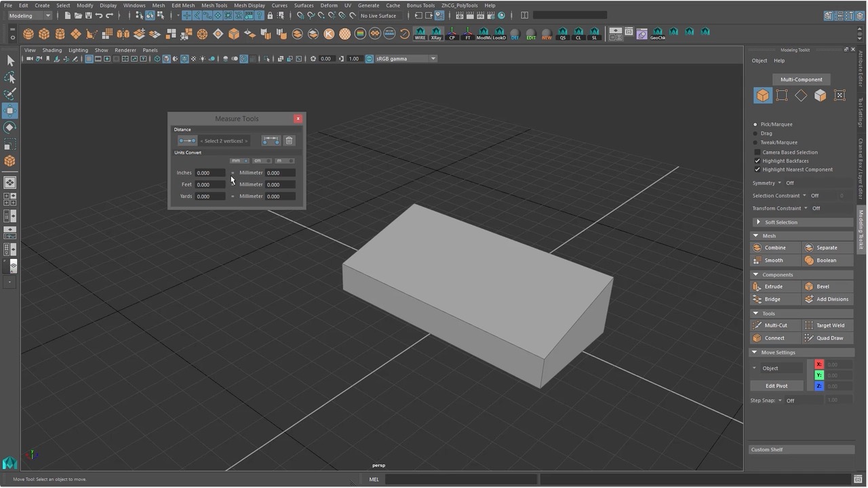Image resolution: width=868 pixels, height=488 pixels.
Task: Click the red X axis color swatch
Action: (818, 364)
